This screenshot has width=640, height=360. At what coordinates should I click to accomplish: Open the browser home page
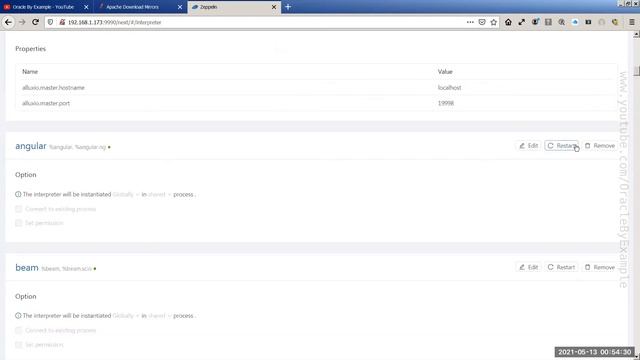pyautogui.click(x=508, y=22)
